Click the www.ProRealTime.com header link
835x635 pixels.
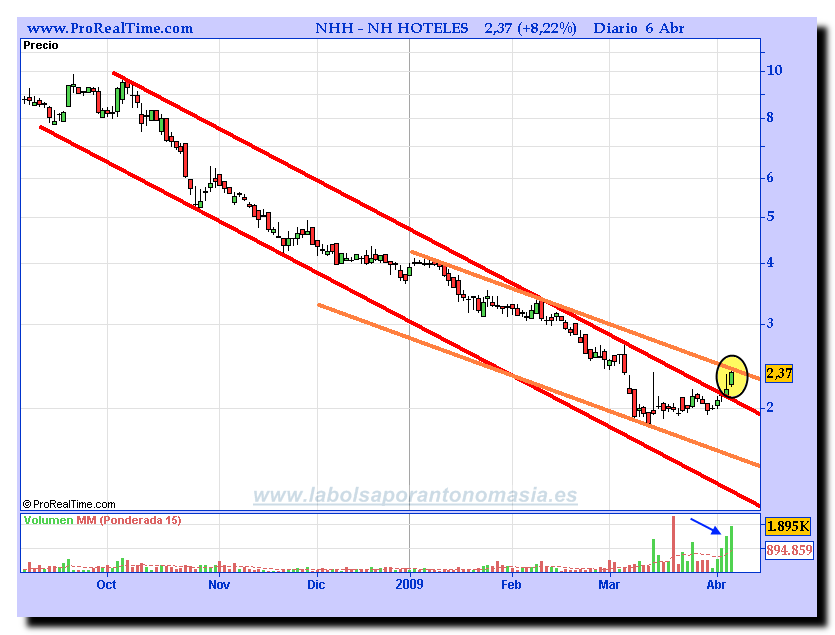[110, 28]
